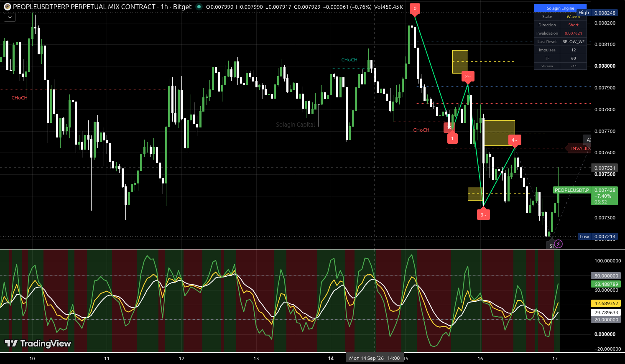Click the 0.007531 crosshair price label

click(605, 168)
